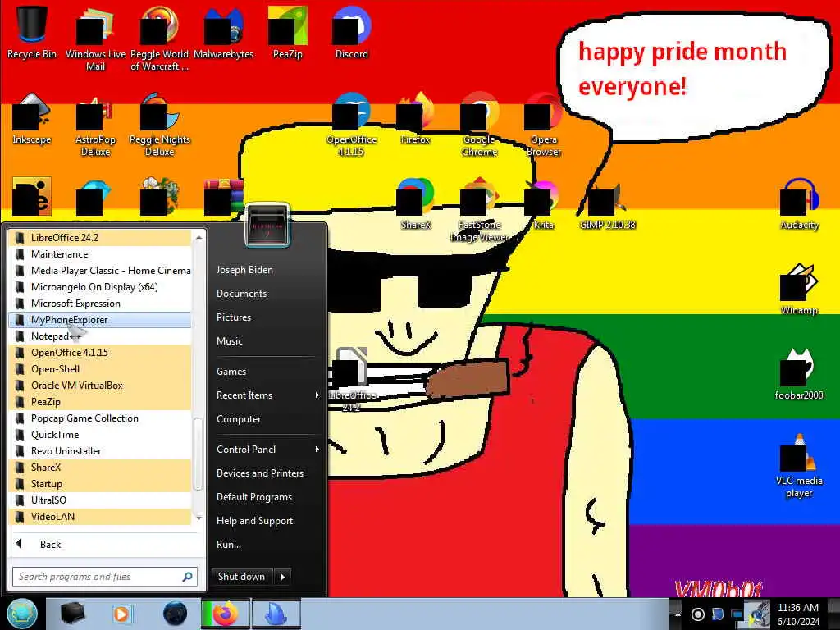The height and width of the screenshot is (630, 840).
Task: Click the user picture at Start menu top
Action: tap(267, 225)
